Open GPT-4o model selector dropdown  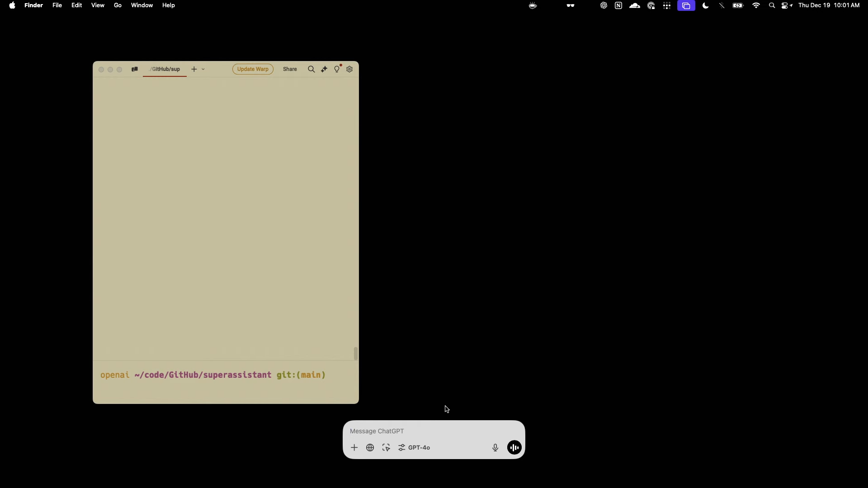coord(415,448)
